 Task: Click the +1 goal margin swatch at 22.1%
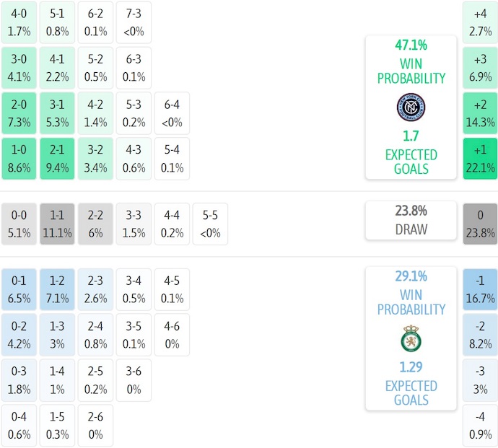(480, 159)
